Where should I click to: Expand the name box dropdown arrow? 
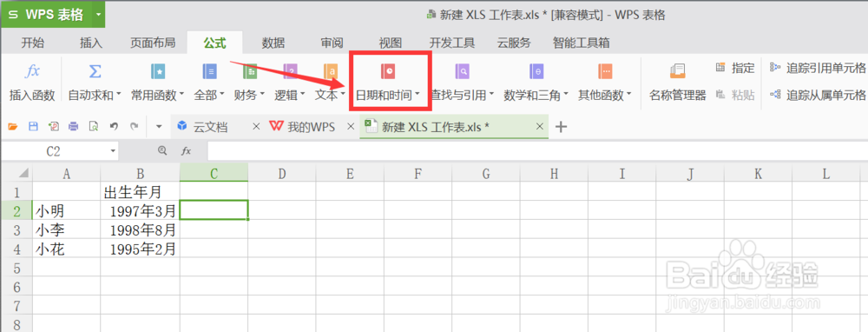[113, 150]
